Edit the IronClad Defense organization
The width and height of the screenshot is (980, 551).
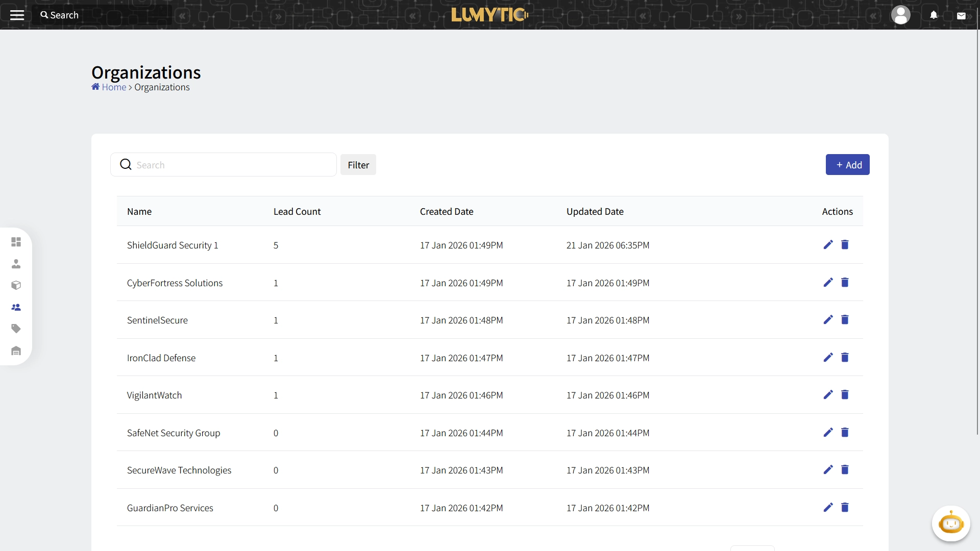[x=828, y=358]
